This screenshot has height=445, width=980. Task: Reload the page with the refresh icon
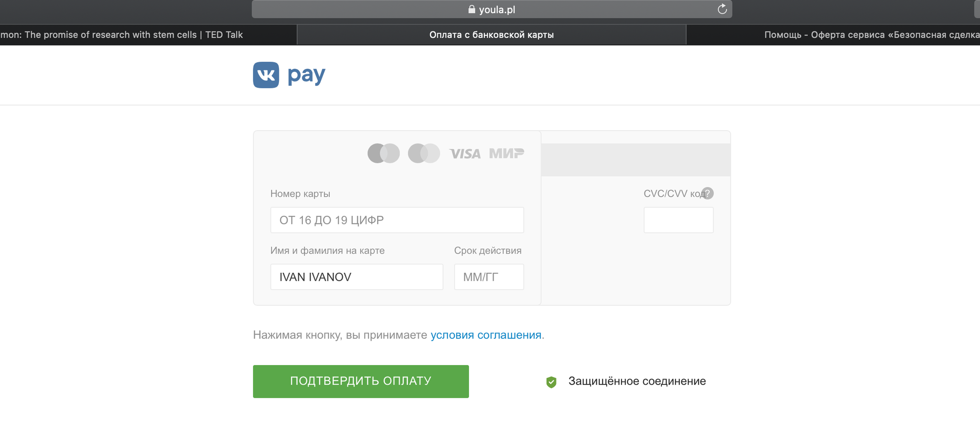pyautogui.click(x=722, y=9)
